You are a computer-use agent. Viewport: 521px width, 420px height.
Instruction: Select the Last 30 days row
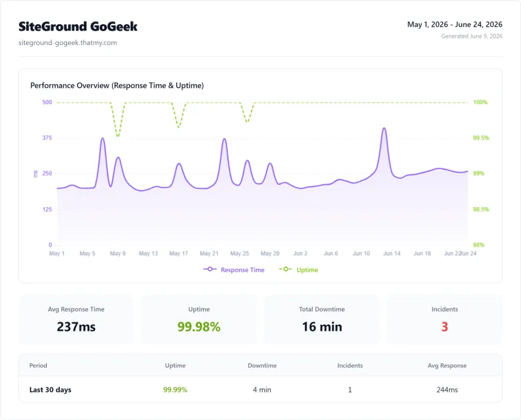(260, 389)
